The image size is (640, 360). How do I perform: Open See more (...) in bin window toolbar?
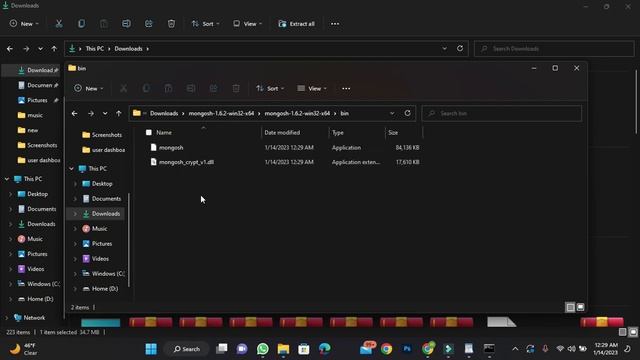(346, 88)
